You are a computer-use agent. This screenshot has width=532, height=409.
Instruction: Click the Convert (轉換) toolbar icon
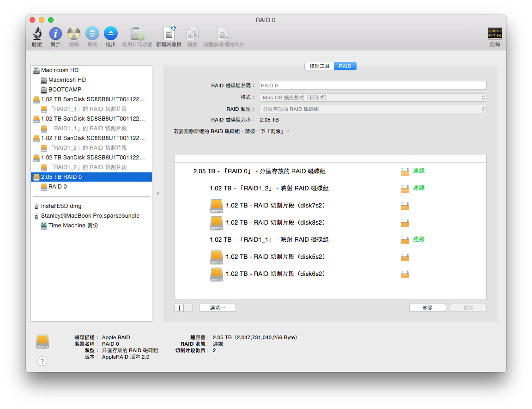193,34
